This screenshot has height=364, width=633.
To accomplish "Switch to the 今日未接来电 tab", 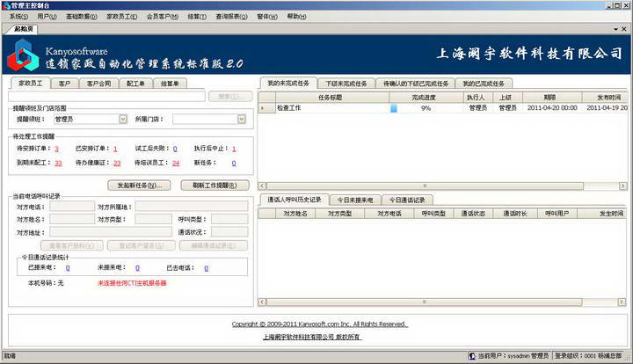I will point(355,200).
